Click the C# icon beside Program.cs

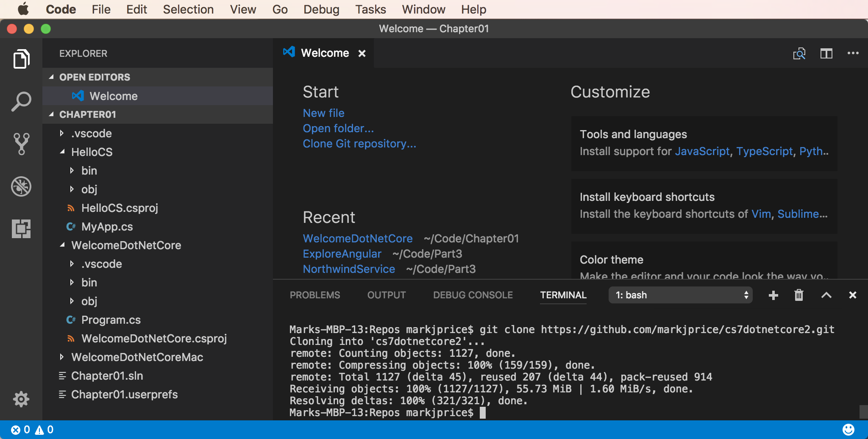pos(71,320)
